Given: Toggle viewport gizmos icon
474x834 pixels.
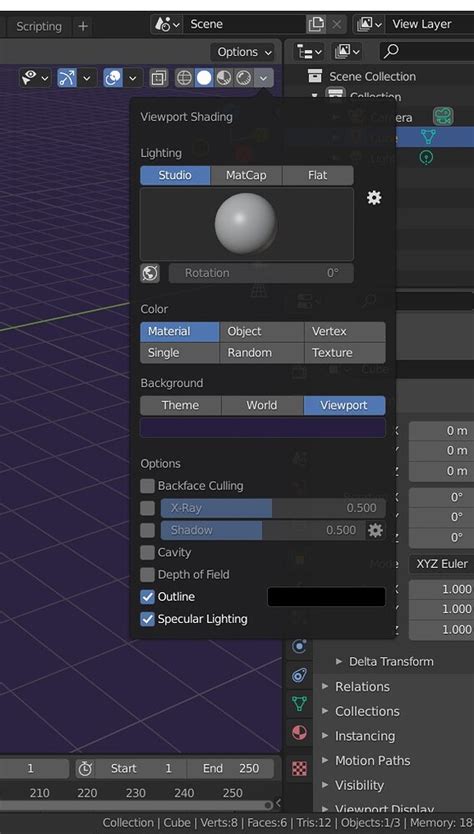Looking at the screenshot, I should [67, 78].
